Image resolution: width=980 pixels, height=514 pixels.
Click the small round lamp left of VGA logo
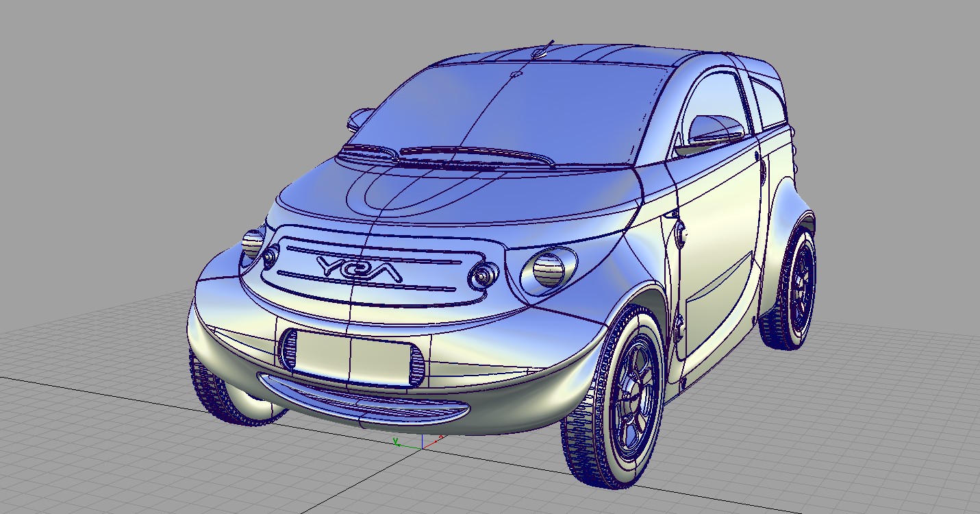[x=271, y=256]
